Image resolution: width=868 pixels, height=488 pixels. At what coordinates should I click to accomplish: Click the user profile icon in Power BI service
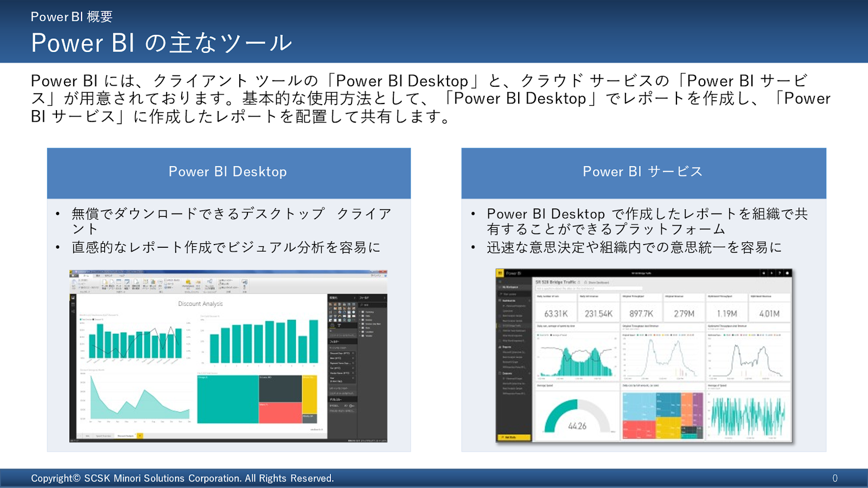(787, 273)
